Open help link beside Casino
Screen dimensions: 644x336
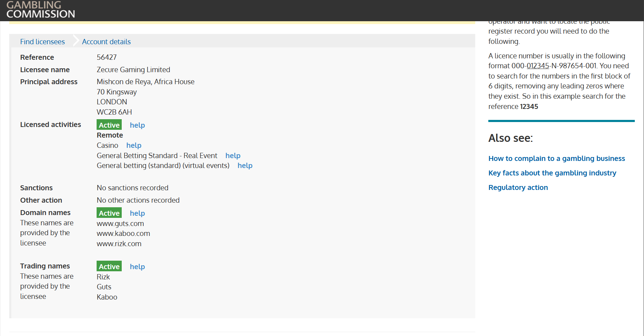[134, 145]
